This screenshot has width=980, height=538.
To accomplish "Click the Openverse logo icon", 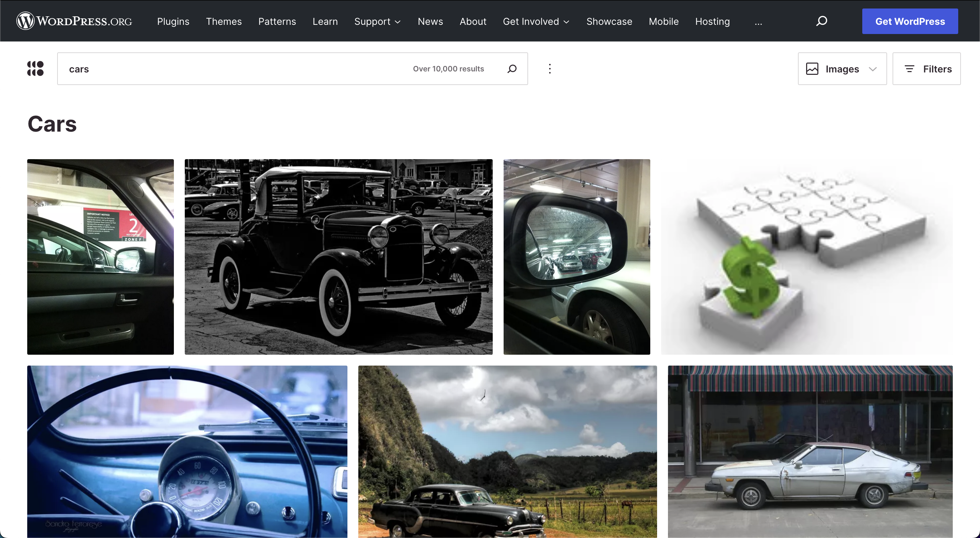I will [x=35, y=69].
